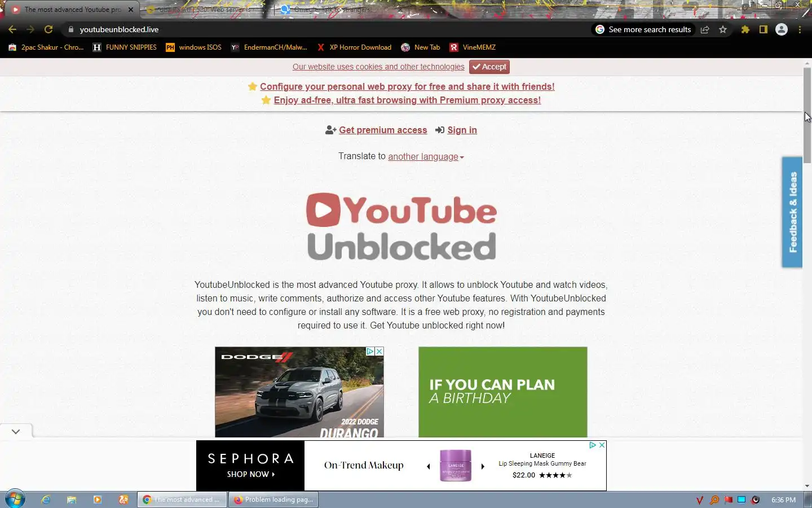The width and height of the screenshot is (812, 508).
Task: Click the page vertical scrollbar thumb
Action: click(x=807, y=116)
